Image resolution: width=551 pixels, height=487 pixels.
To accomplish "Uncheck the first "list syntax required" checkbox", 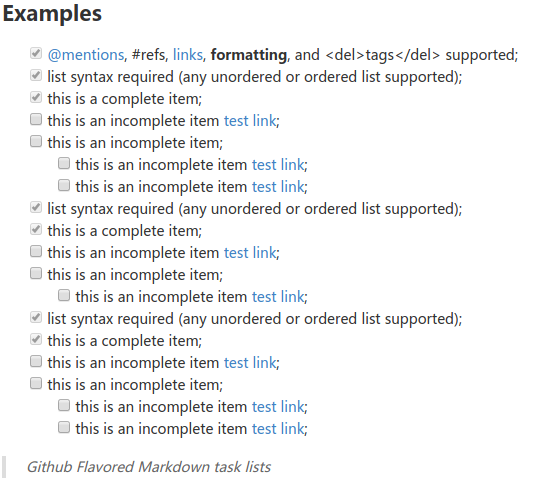I will (36, 75).
